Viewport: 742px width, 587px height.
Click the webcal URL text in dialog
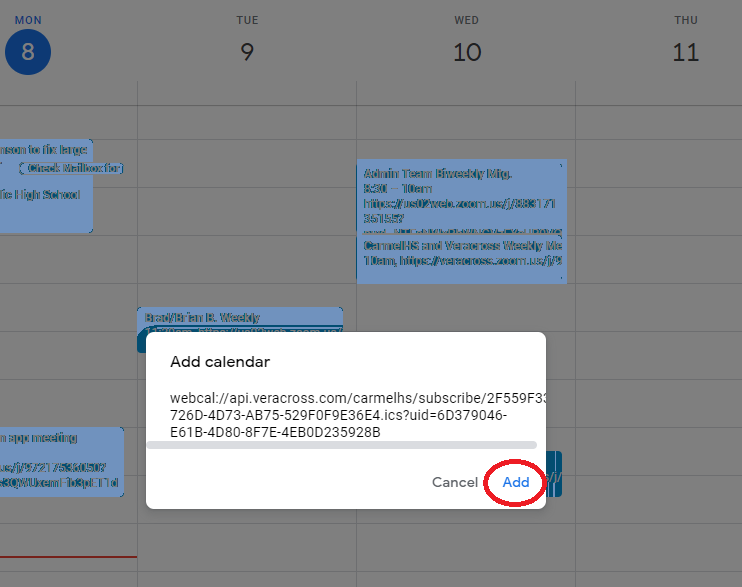point(358,415)
